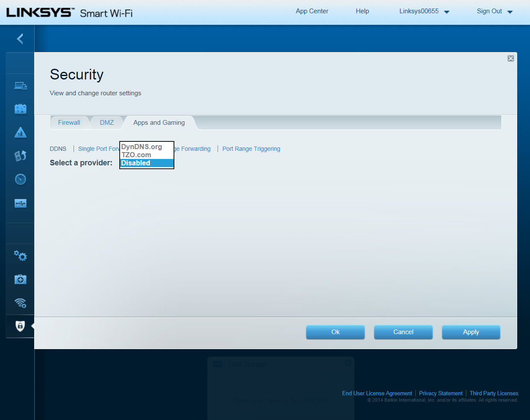The width and height of the screenshot is (530, 420).
Task: Open Port Range Forwarding sub-tab
Action: (x=192, y=149)
